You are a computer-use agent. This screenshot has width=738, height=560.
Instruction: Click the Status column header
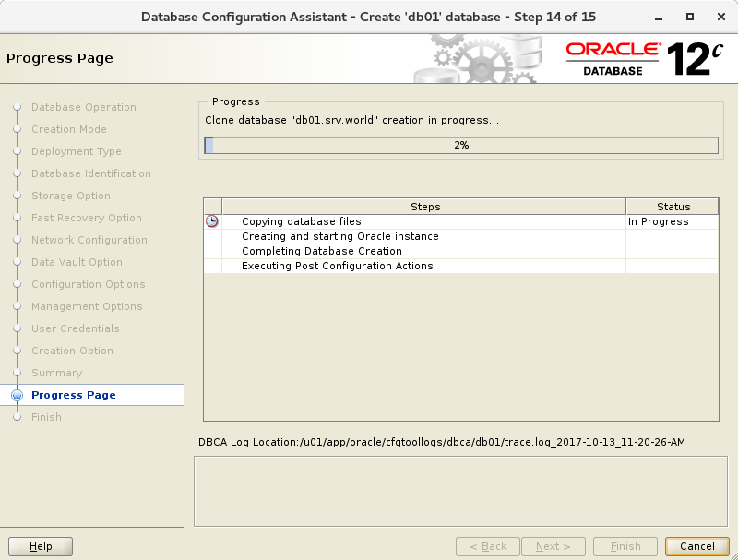[673, 207]
